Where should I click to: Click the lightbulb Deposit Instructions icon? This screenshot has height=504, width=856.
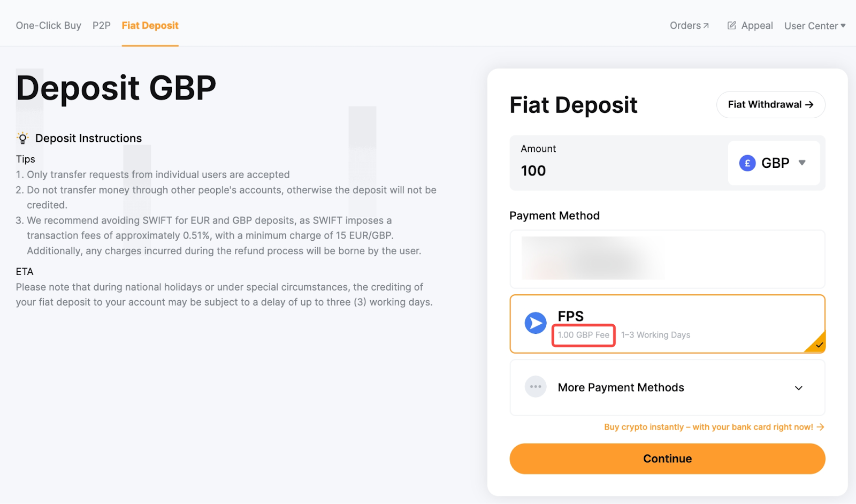click(22, 138)
